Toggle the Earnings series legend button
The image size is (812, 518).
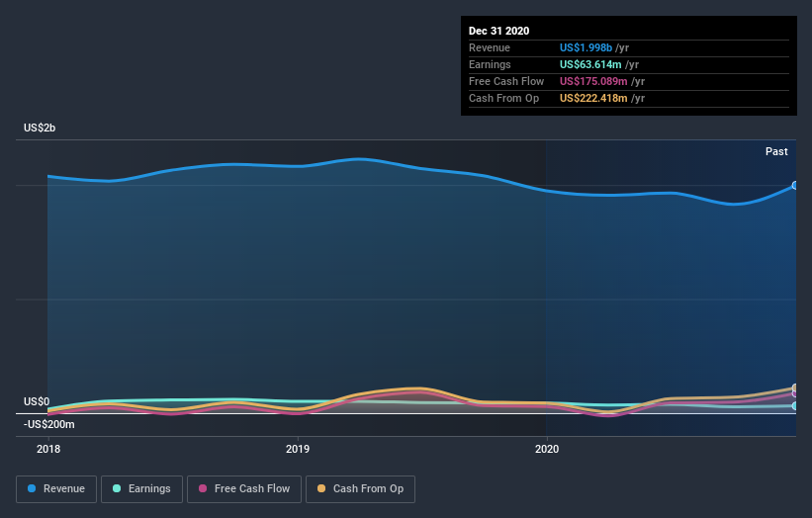(141, 489)
